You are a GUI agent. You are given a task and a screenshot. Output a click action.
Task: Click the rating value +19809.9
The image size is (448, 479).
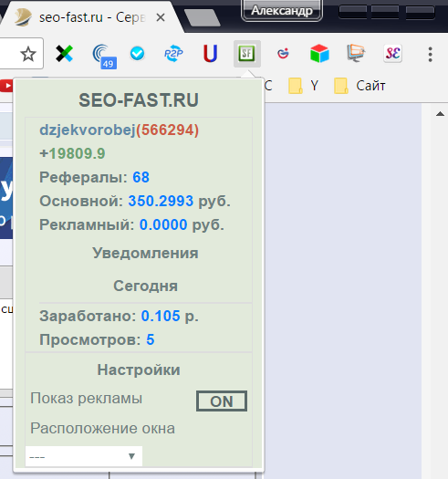tap(72, 153)
